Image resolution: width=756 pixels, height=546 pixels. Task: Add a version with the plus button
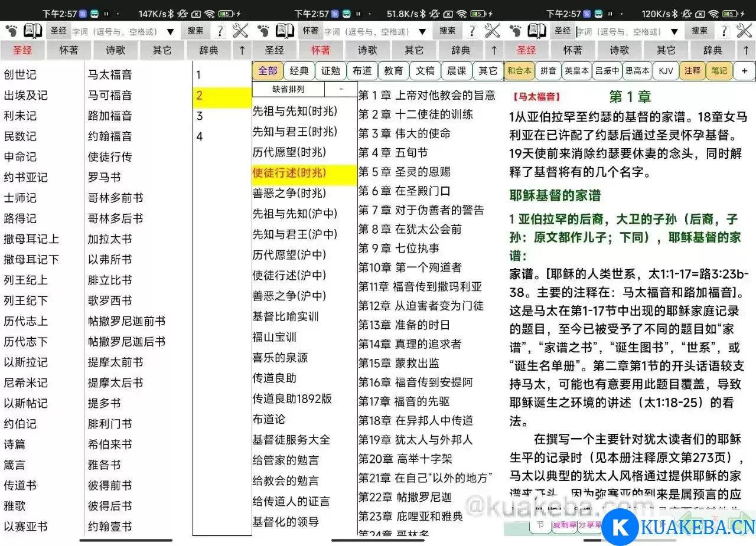coord(744,71)
